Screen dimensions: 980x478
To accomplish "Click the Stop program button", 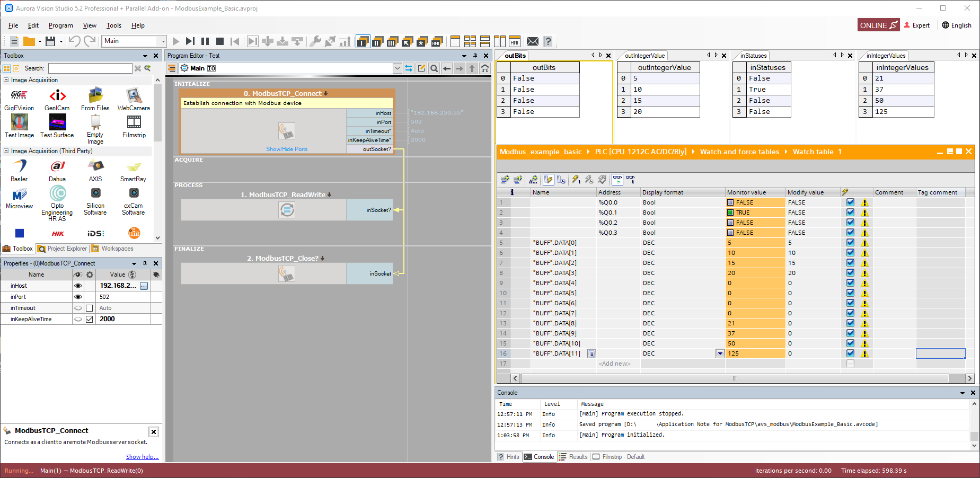I will (220, 41).
